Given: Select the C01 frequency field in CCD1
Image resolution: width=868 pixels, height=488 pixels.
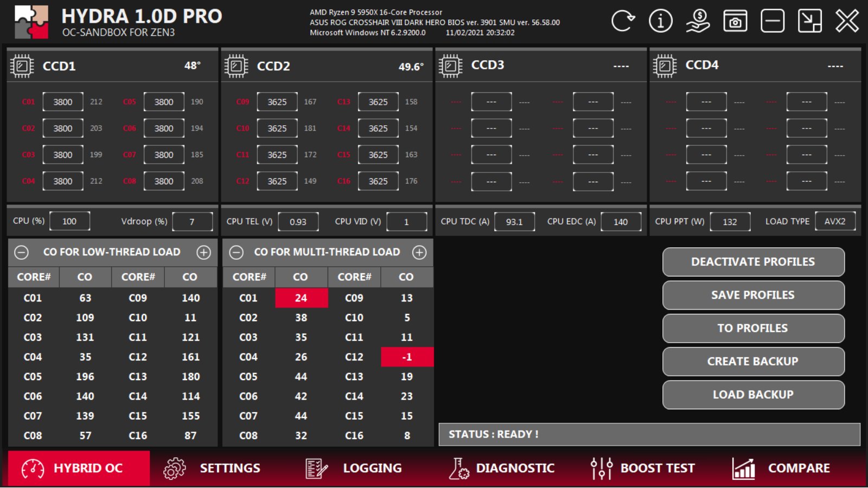Looking at the screenshot, I should [x=63, y=102].
